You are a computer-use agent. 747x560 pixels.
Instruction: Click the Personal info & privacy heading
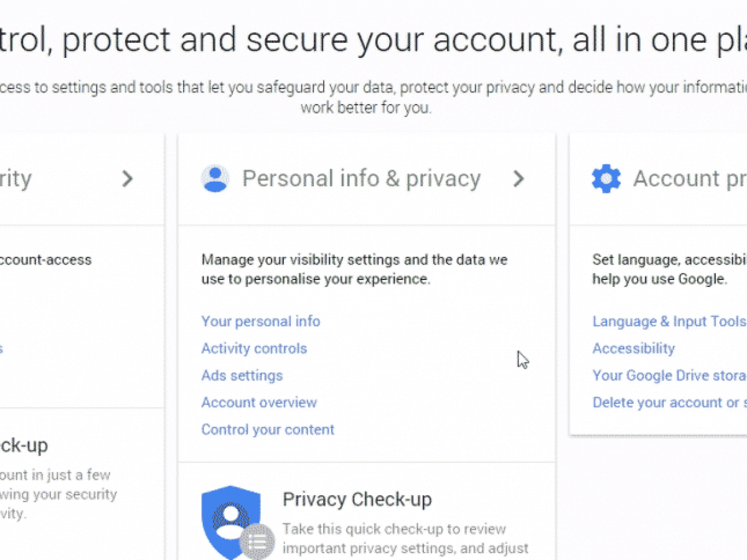(x=361, y=179)
